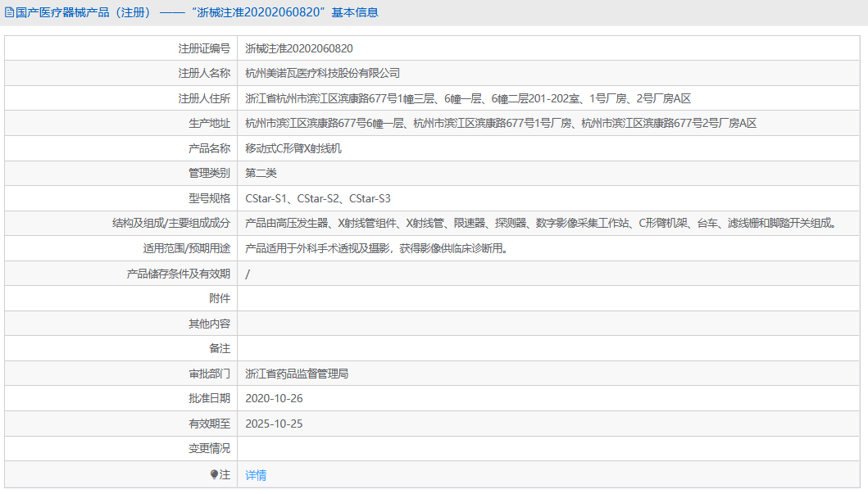Click the approval date 2020-10-26
Image resolution: width=868 pixels, height=494 pixels.
click(276, 398)
